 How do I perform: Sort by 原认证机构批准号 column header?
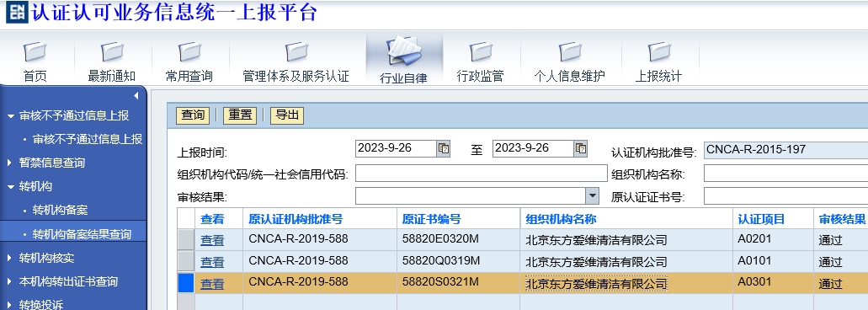pos(296,219)
